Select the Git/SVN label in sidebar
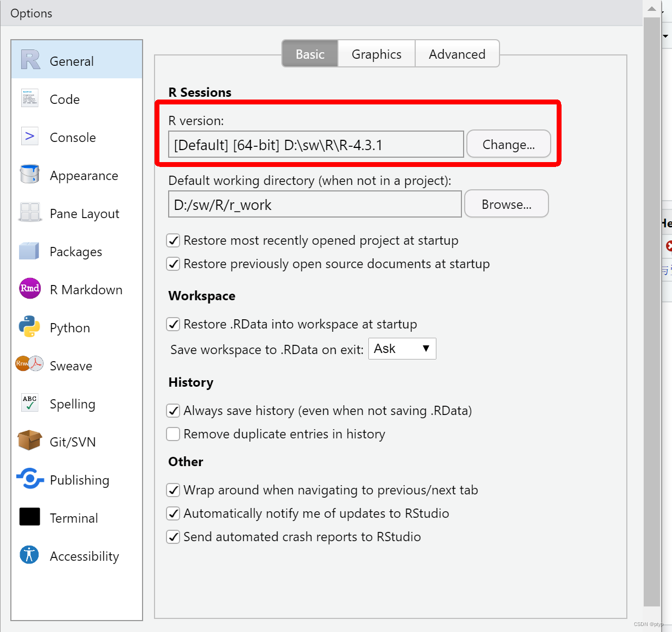This screenshot has width=672, height=632. 72,442
